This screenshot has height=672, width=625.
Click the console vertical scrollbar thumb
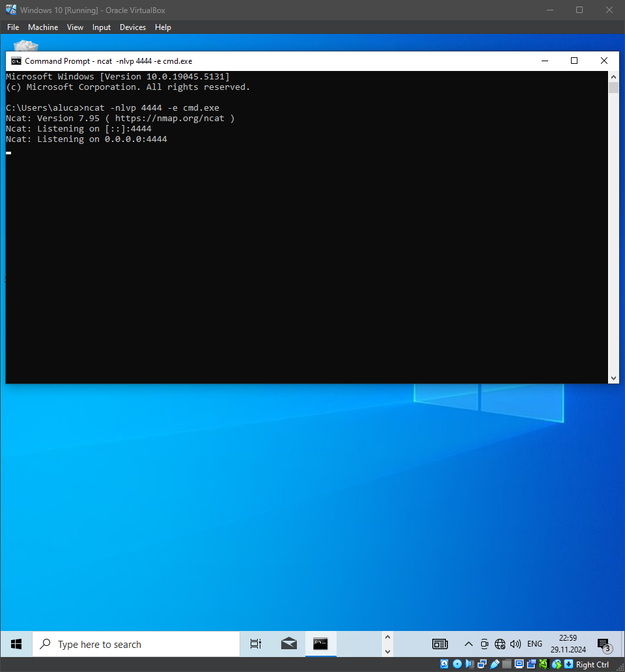613,87
